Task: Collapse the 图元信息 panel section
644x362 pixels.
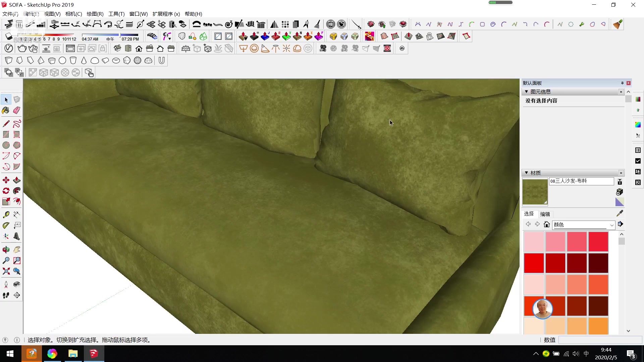Action: point(526,91)
